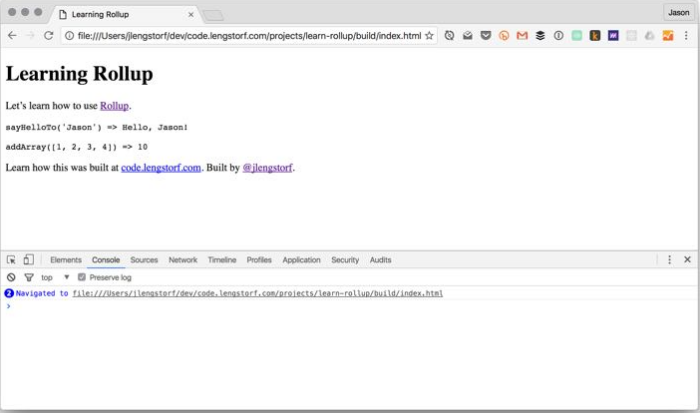Select the Console tab
Viewport: 700px width, 413px height.
106,260
